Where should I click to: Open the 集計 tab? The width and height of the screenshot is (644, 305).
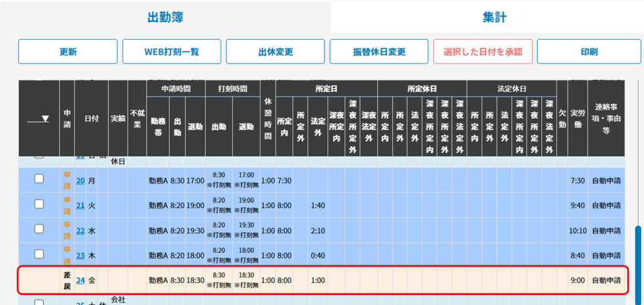495,17
